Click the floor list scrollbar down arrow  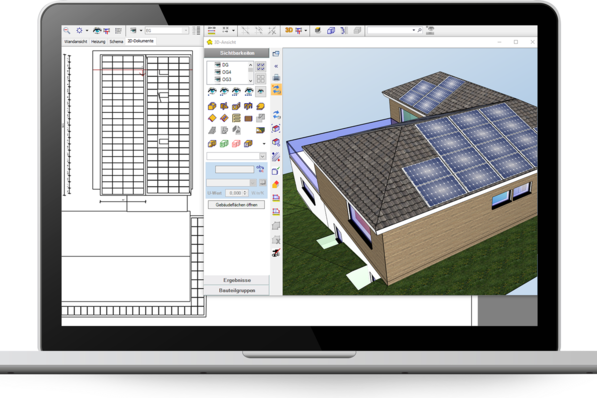coord(250,81)
